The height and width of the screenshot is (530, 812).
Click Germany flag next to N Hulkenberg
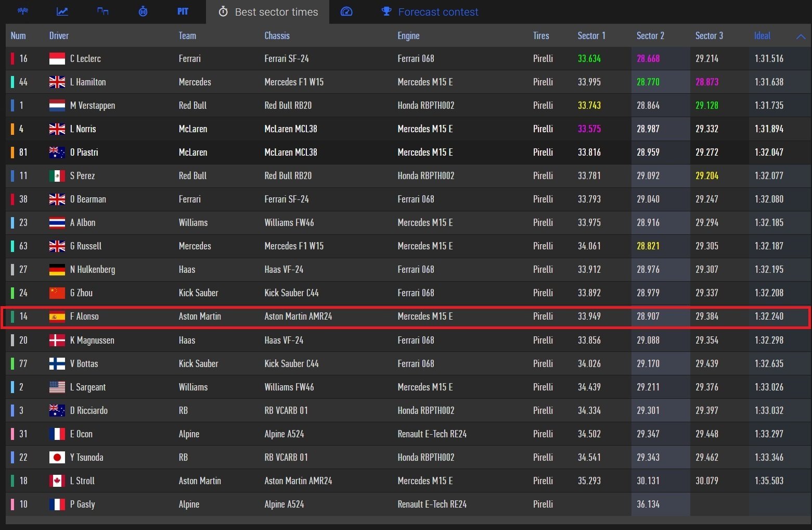[57, 269]
